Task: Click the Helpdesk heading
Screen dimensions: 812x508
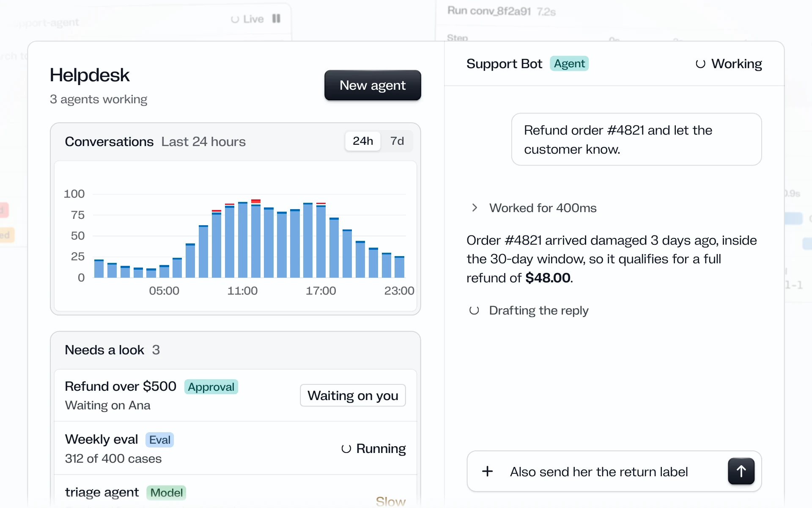Action: 90,75
